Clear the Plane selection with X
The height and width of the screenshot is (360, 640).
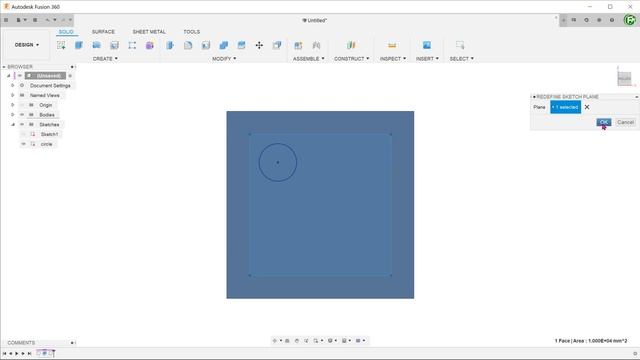coord(587,107)
